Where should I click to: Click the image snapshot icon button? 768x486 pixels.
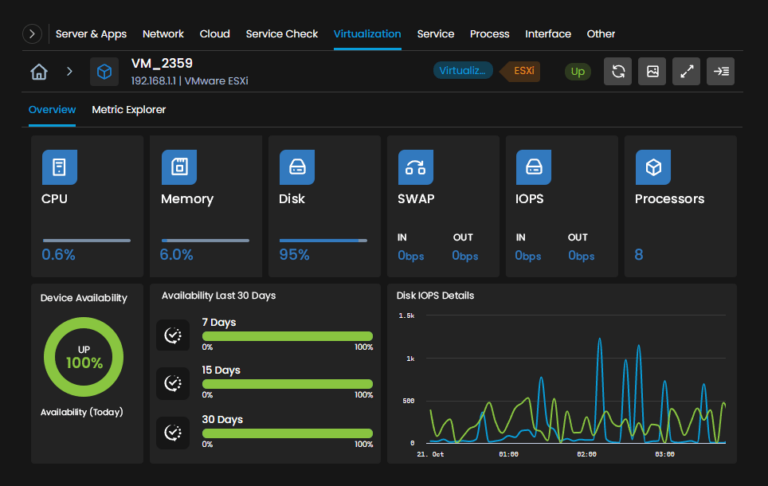pos(652,72)
